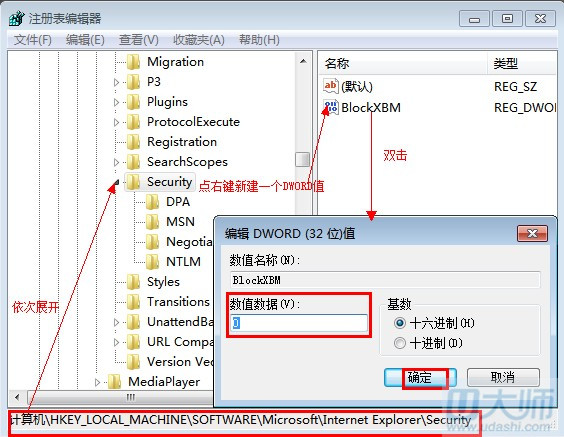The image size is (564, 437).
Task: Expand the Plugins tree node
Action: [x=116, y=102]
